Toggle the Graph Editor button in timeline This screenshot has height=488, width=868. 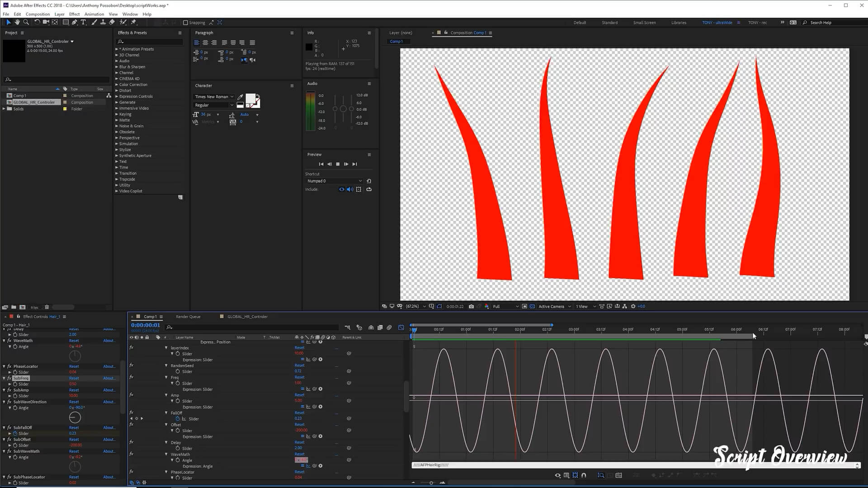coord(401,327)
